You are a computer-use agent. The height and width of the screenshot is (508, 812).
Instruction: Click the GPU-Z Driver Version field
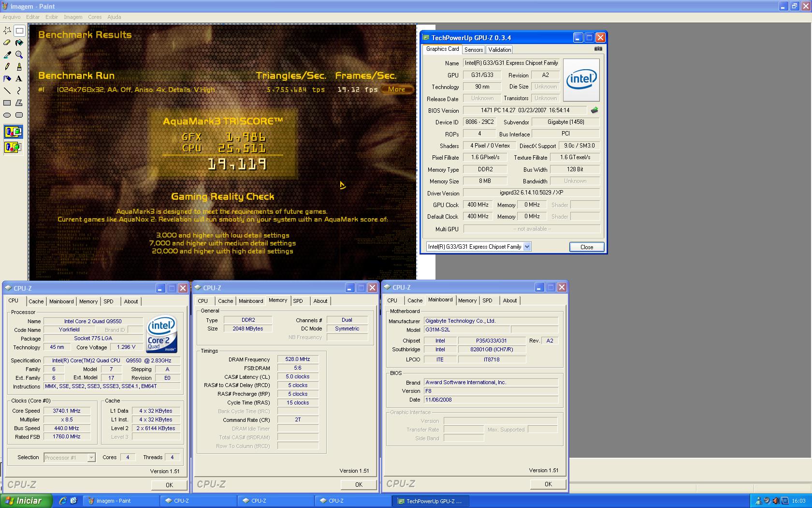coord(532,193)
